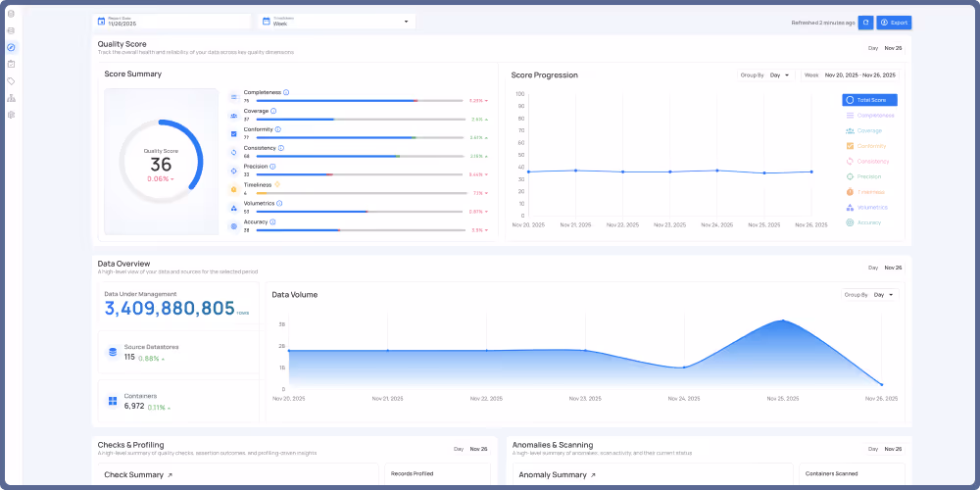The height and width of the screenshot is (490, 980).
Task: Open the Settings gear in sidebar
Action: point(11,115)
